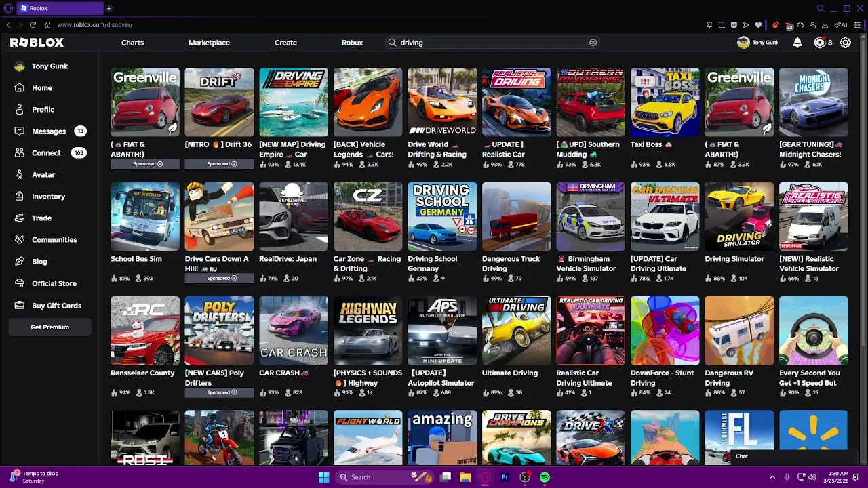Open the Car Driving Ultimate thumbnail

point(665,217)
